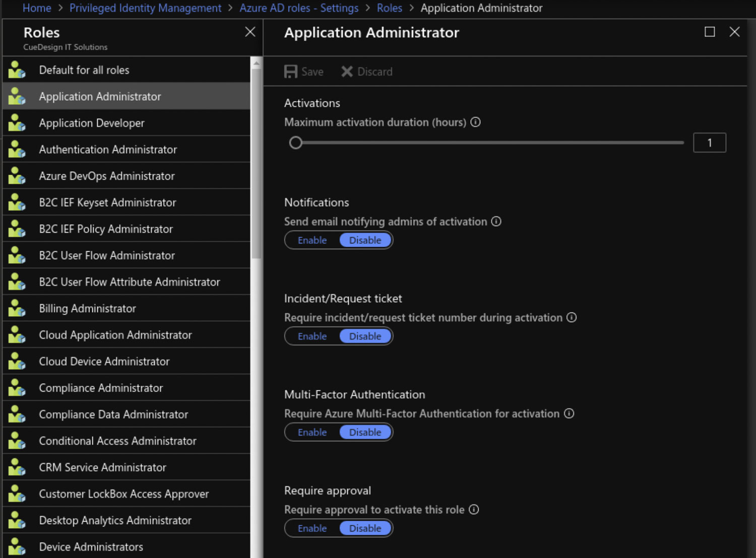Click role icon beside Authentication Administrator

coord(17,150)
